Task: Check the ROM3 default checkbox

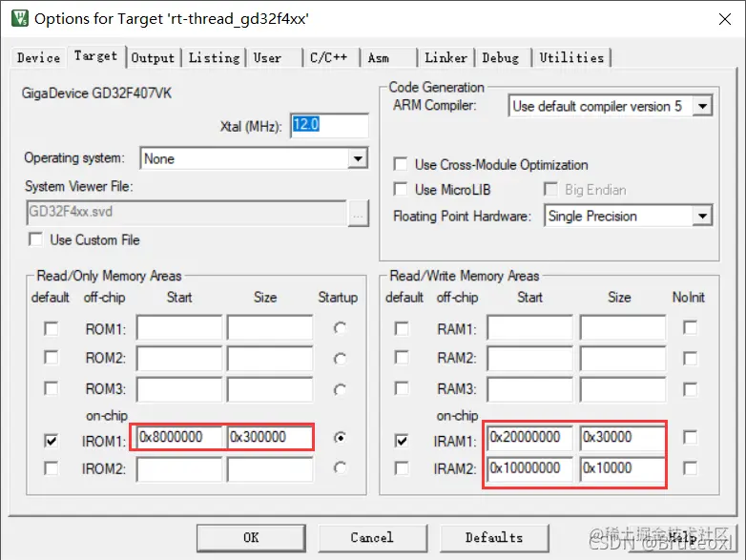Action: click(x=51, y=388)
